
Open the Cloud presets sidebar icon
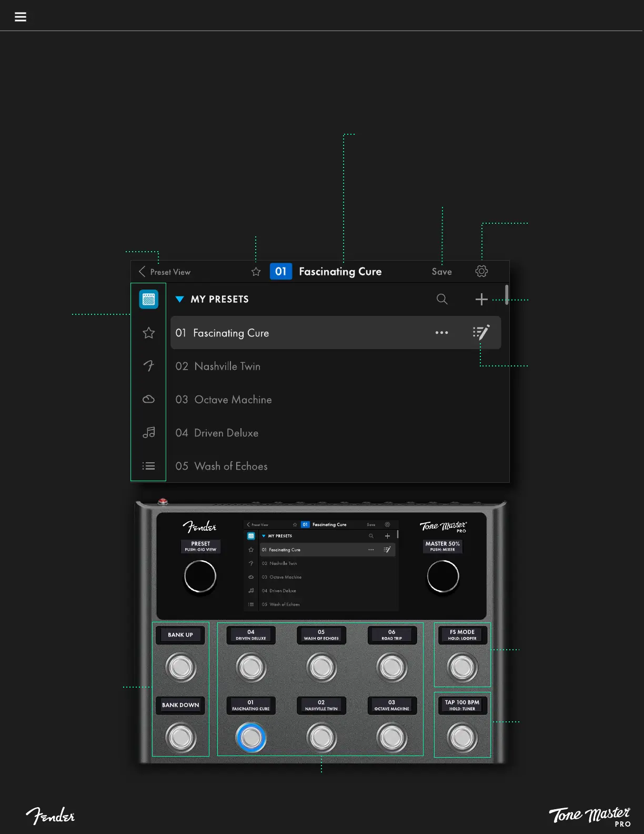(x=149, y=399)
